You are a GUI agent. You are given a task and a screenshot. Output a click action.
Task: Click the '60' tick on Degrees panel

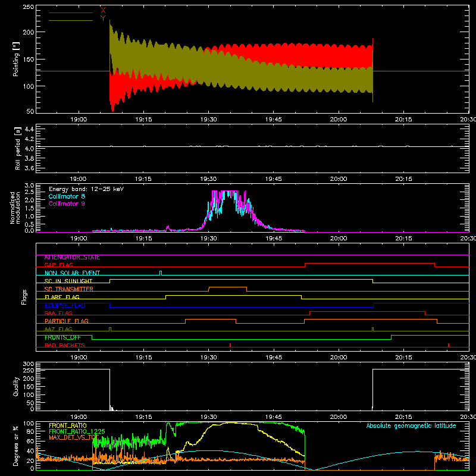(x=30, y=441)
